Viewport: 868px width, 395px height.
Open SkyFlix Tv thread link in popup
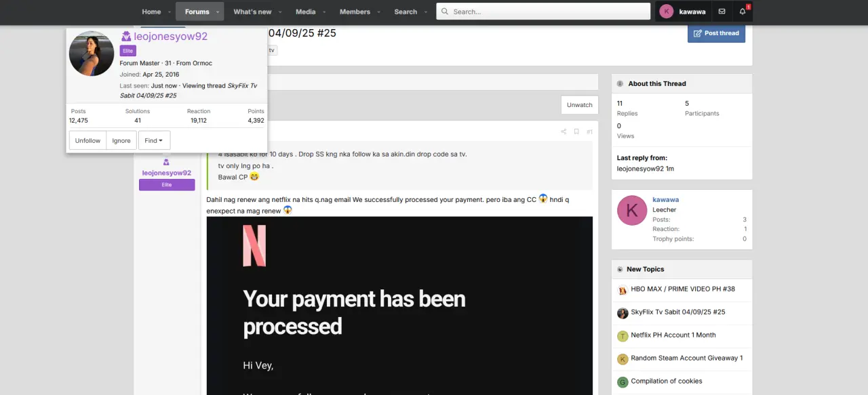click(189, 91)
